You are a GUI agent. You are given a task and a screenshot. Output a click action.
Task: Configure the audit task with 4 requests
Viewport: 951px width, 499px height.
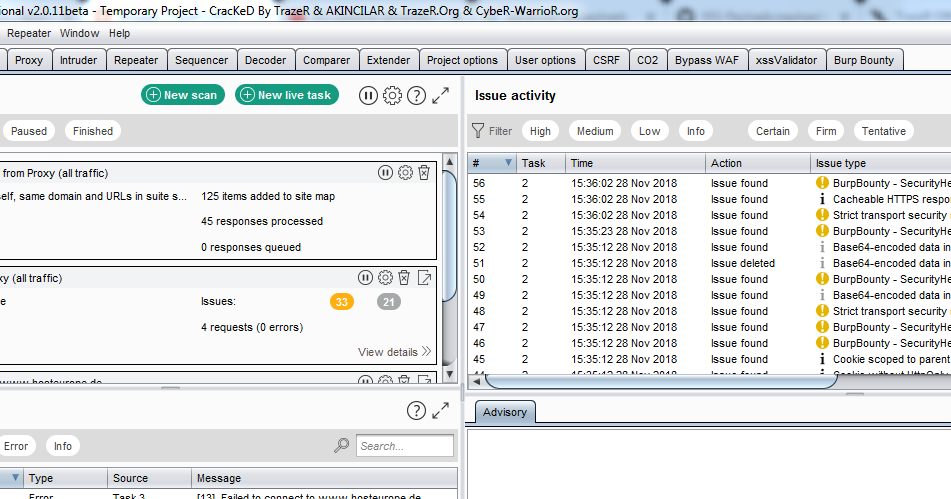[x=385, y=278]
